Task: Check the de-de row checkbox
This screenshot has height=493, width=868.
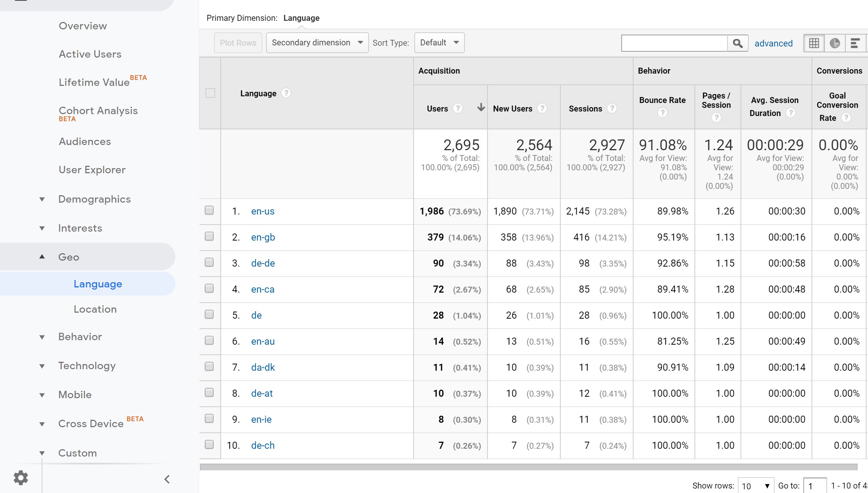Action: click(209, 262)
